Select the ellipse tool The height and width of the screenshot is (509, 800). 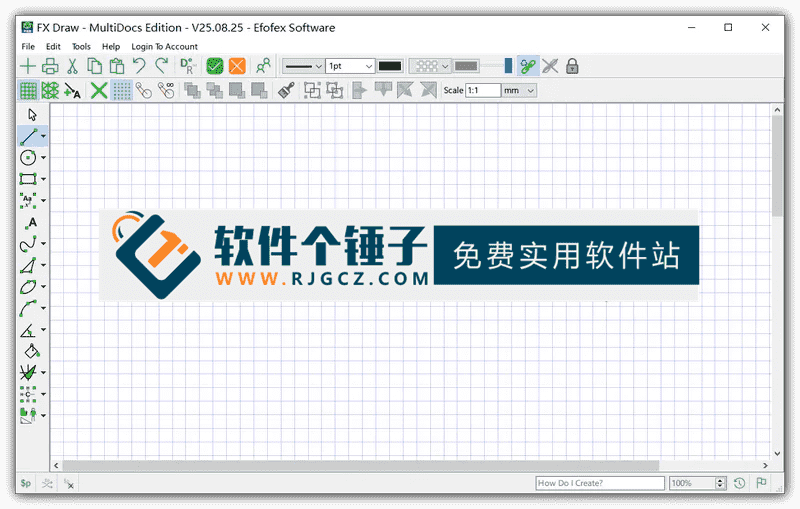pos(28,287)
